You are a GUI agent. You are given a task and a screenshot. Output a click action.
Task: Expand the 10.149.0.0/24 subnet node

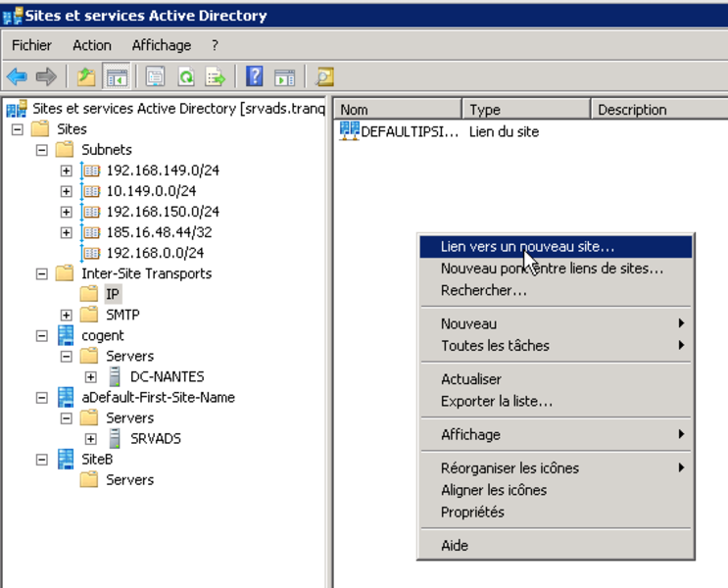click(67, 191)
